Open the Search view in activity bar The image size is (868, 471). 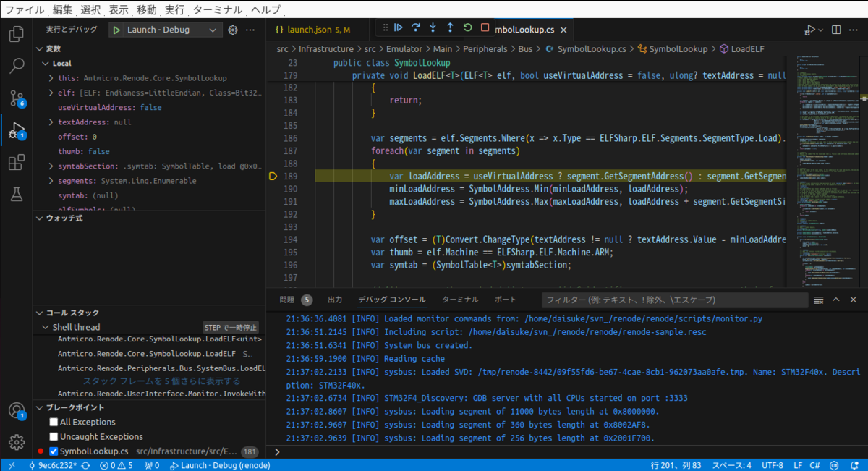pyautogui.click(x=16, y=66)
